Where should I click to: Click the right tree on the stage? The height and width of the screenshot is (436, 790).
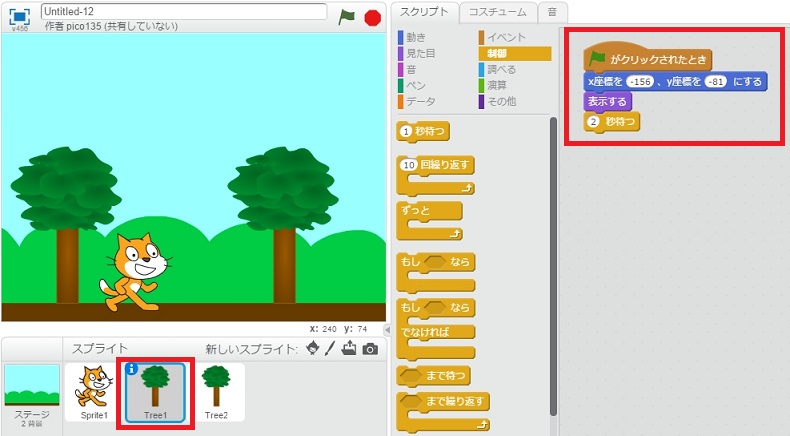point(284,224)
